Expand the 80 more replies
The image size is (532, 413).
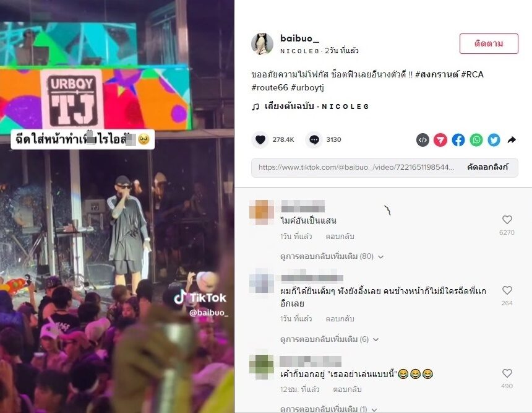(332, 256)
